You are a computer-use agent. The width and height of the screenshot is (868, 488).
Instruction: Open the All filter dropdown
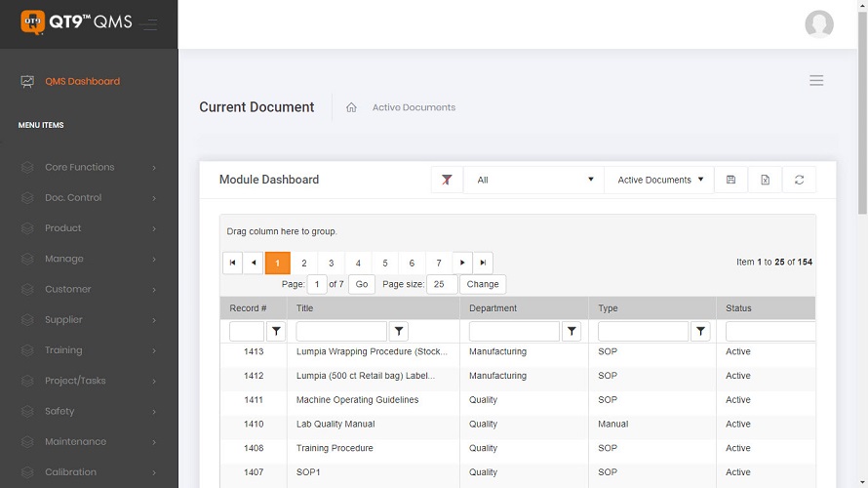click(533, 180)
